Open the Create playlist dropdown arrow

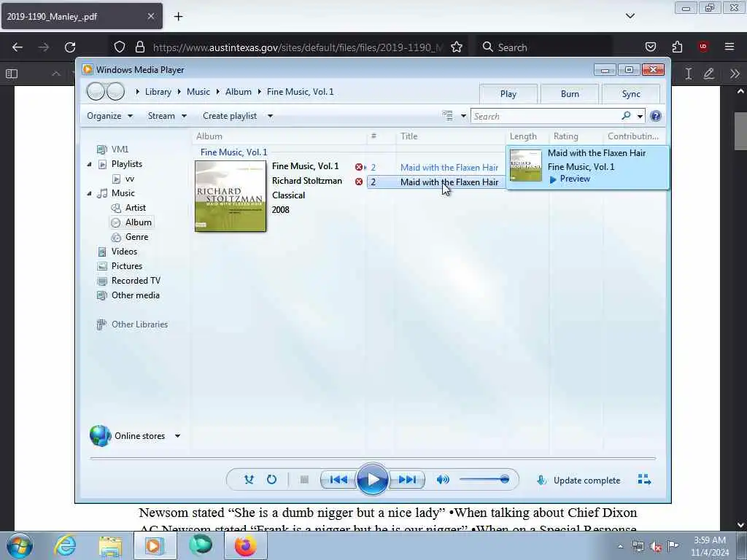point(270,116)
